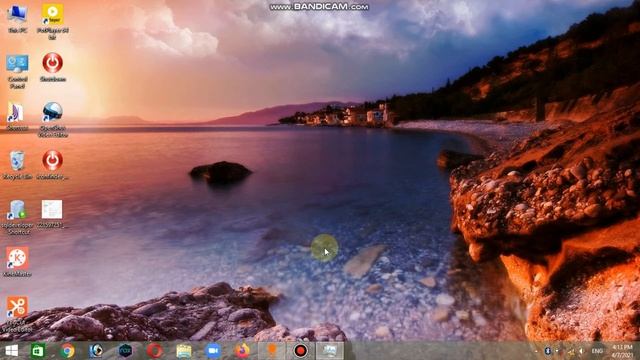Launch Zoom from the taskbar
Screen dimensions: 640x360
point(213,351)
